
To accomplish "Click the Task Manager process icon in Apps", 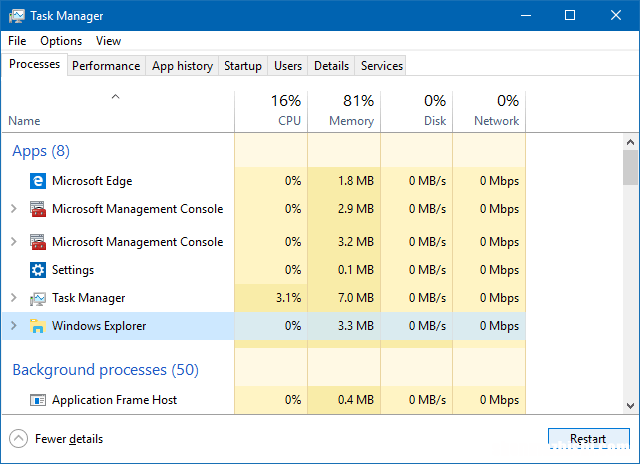I will [x=38, y=298].
